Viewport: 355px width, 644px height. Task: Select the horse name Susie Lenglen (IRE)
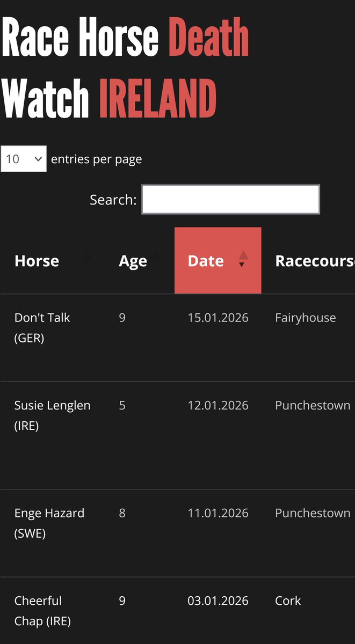(52, 415)
